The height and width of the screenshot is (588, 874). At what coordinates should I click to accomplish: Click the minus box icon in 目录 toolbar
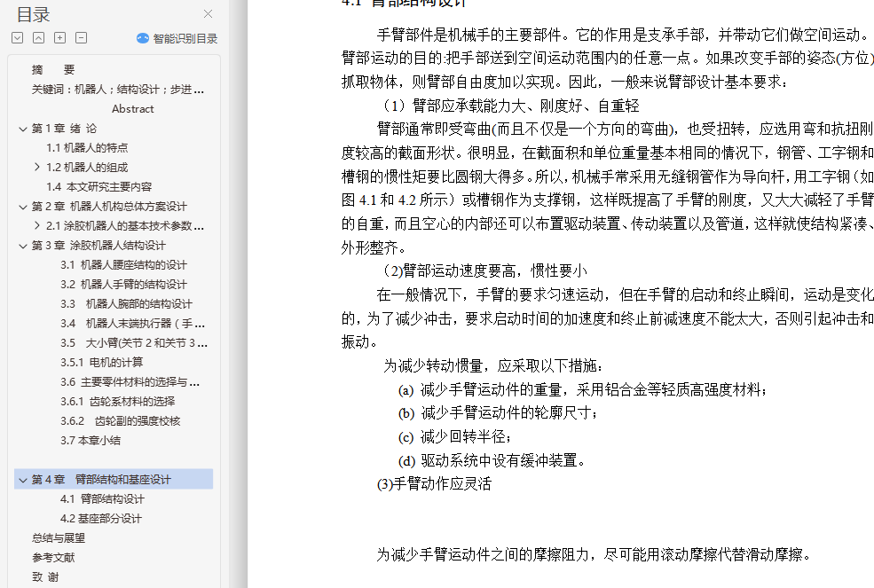coord(81,38)
